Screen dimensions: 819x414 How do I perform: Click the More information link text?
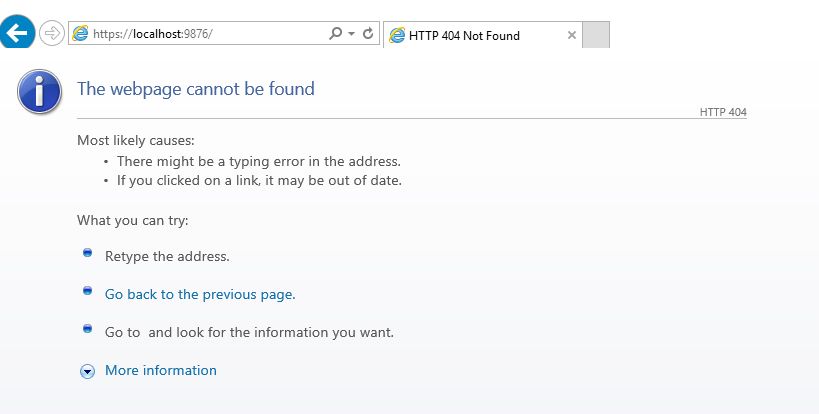[161, 370]
